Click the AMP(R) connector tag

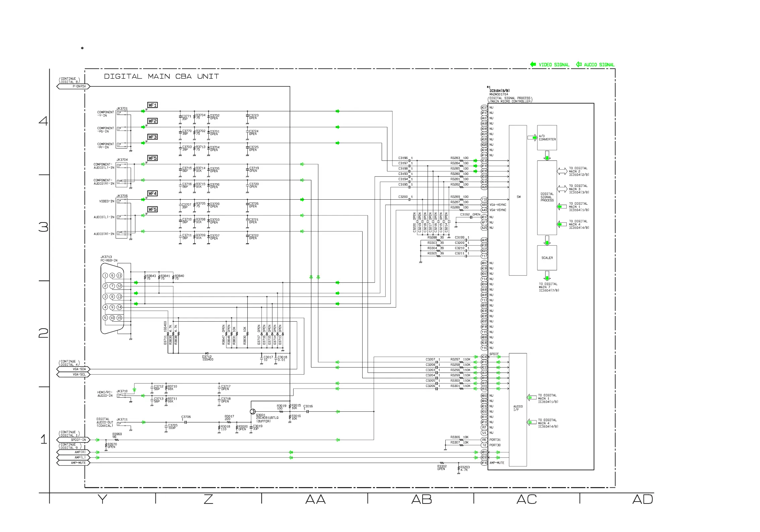(x=73, y=452)
